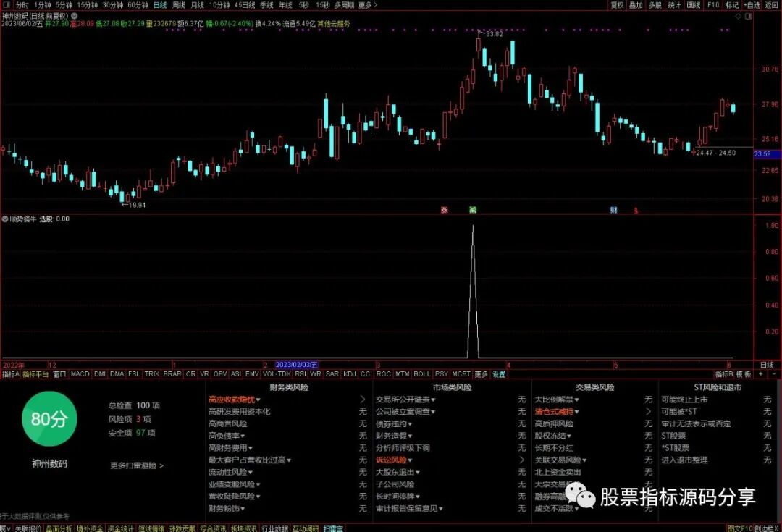The height and width of the screenshot is (532, 782).
Task: Click the minus button at indicator bar end
Action: pos(774,374)
